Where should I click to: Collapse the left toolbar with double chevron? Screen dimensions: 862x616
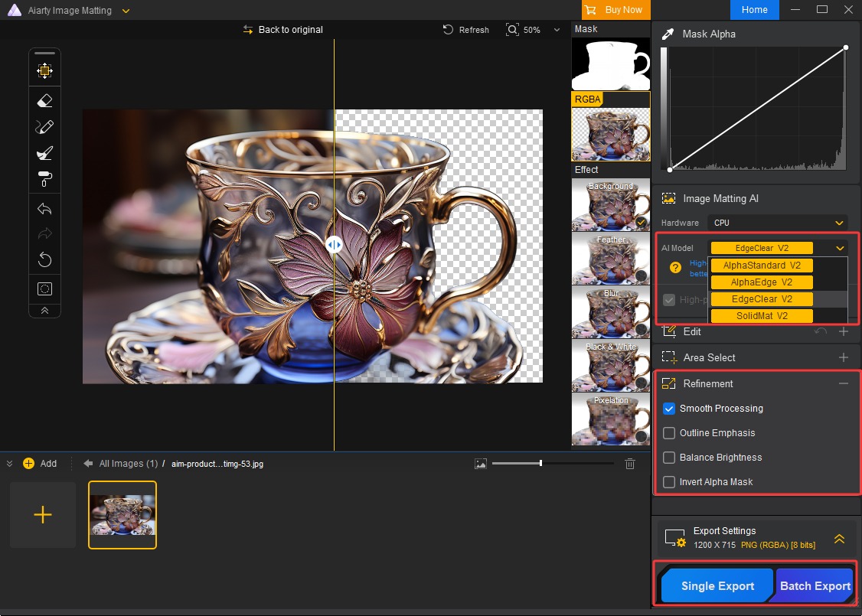point(44,311)
